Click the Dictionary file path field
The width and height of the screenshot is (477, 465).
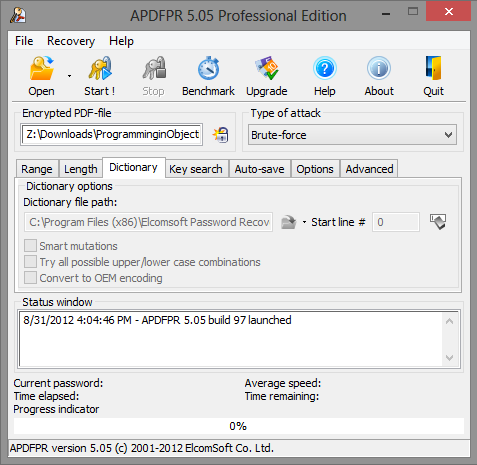tap(148, 222)
